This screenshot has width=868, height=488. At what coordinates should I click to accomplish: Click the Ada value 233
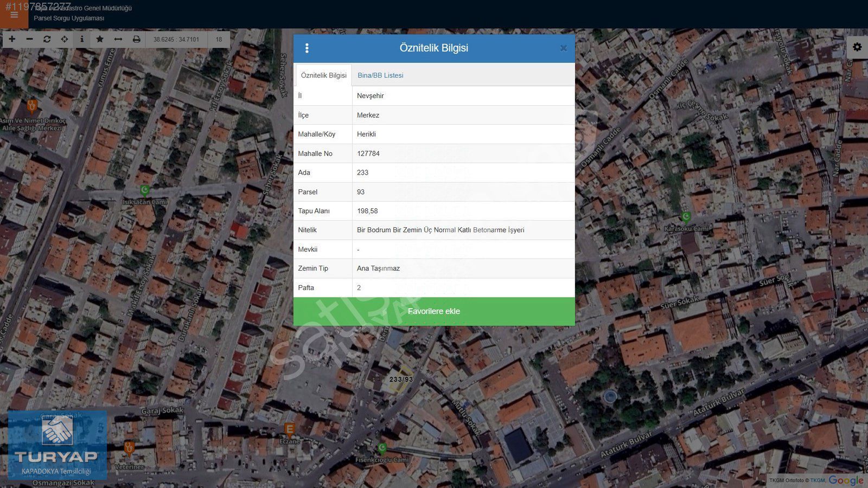coord(362,172)
